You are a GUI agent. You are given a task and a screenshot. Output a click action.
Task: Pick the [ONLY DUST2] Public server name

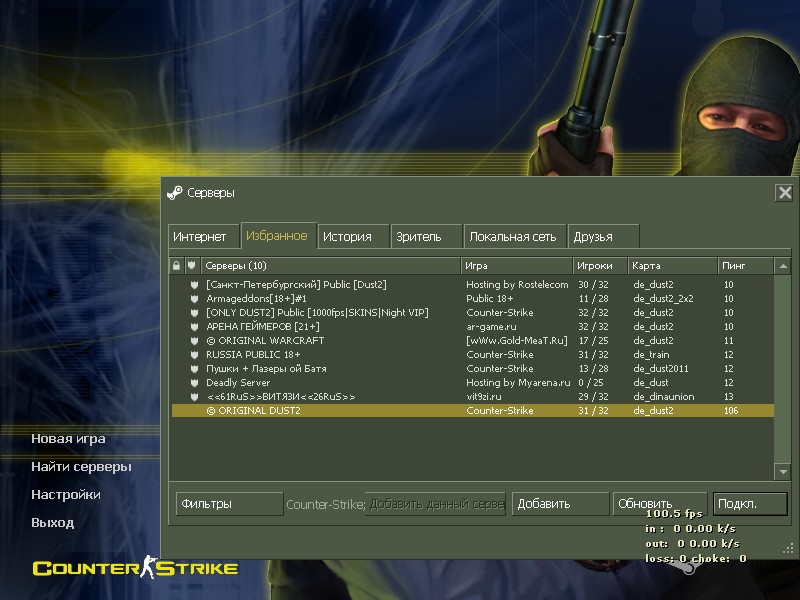click(x=317, y=313)
